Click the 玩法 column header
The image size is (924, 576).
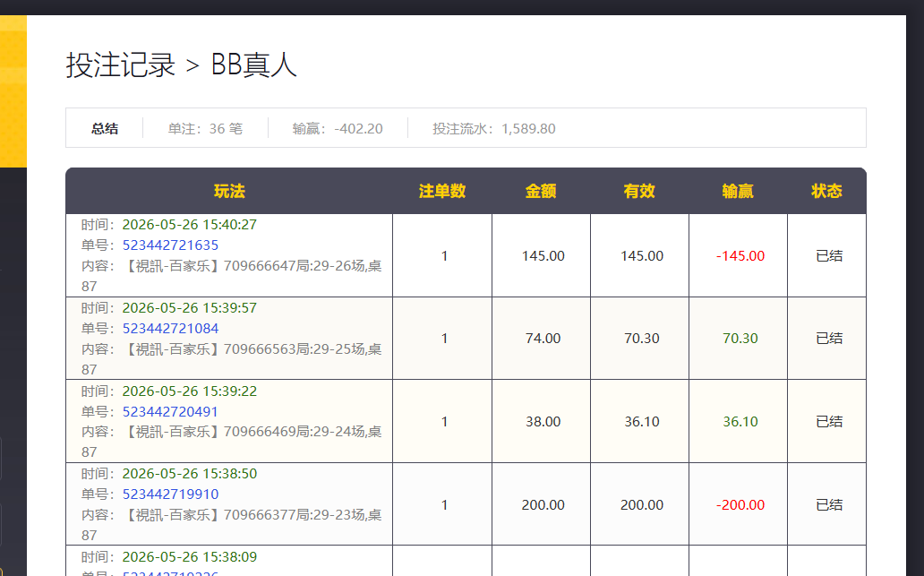point(229,191)
